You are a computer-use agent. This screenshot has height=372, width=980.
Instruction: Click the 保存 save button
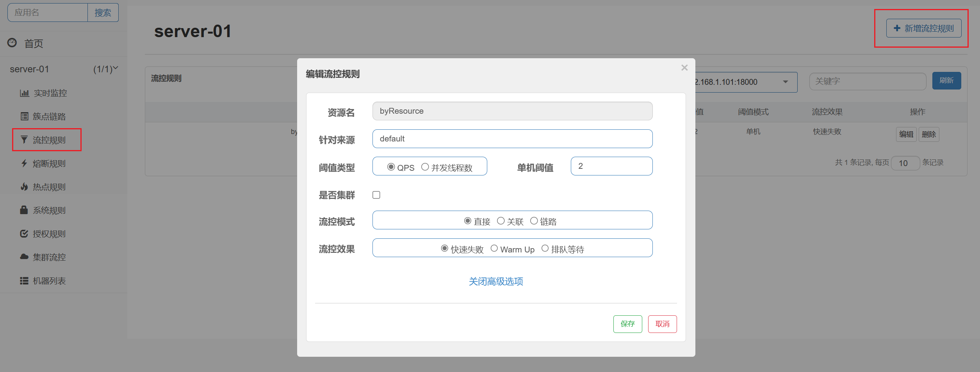[x=627, y=324]
